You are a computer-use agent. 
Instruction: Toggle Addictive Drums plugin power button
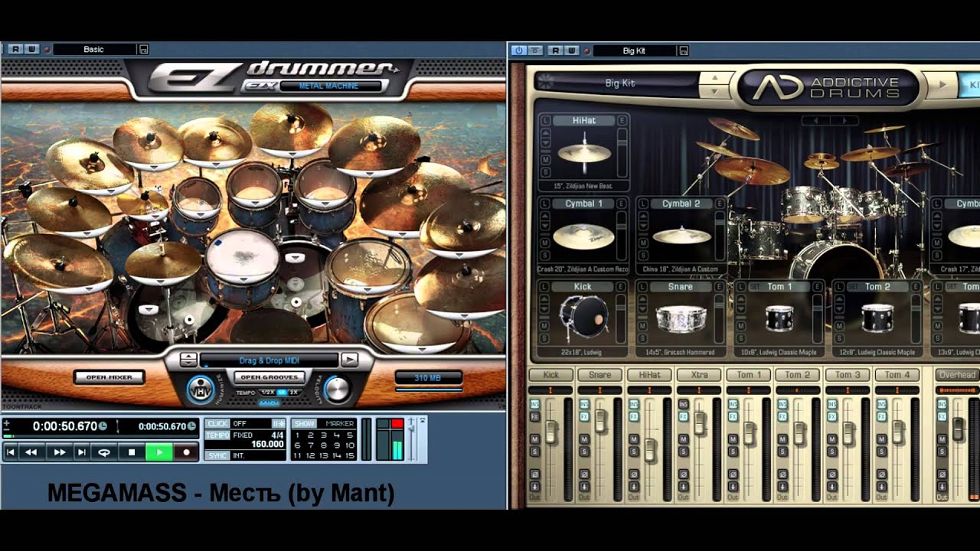click(x=519, y=51)
